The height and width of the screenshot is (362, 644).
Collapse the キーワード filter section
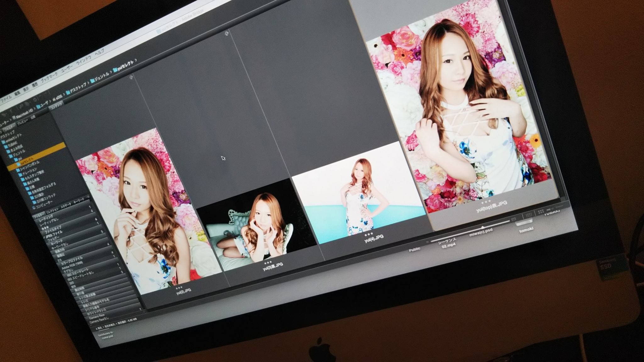click(x=57, y=243)
